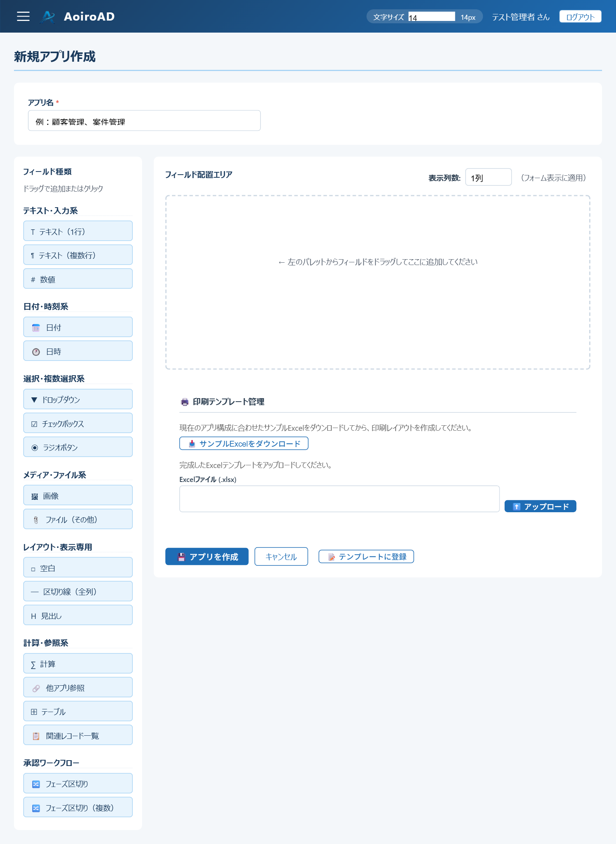Image resolution: width=616 pixels, height=844 pixels.
Task: Click the 新規アプリ作成 page title
Action: 55,57
